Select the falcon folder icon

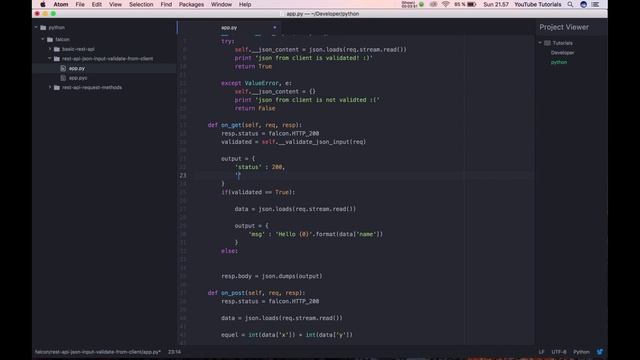[x=50, y=40]
